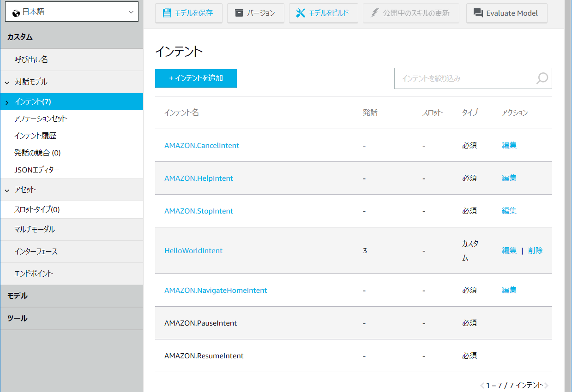Click the アクション column header
Screen dimensions: 572x392
515,113
